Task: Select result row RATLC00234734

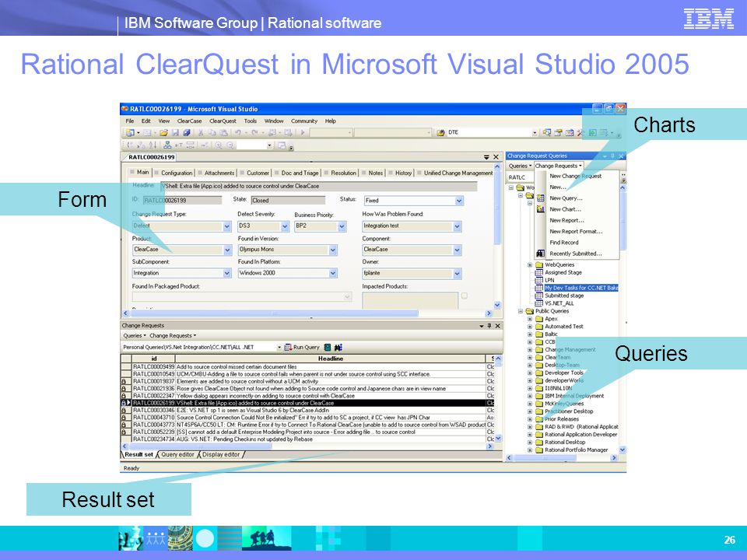Action: click(308, 439)
